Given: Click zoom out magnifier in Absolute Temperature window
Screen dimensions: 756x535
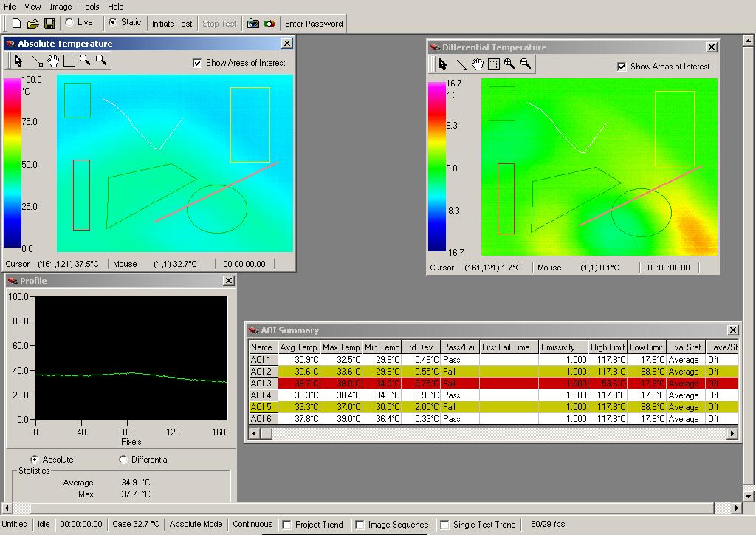Looking at the screenshot, I should coord(100,61).
